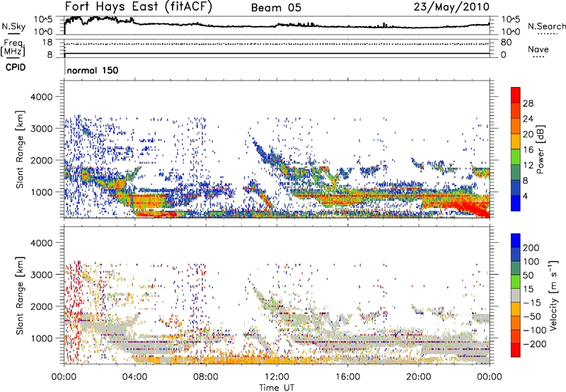Select the "N.Sky" legend label
566x392 pixels.
(x=13, y=26)
